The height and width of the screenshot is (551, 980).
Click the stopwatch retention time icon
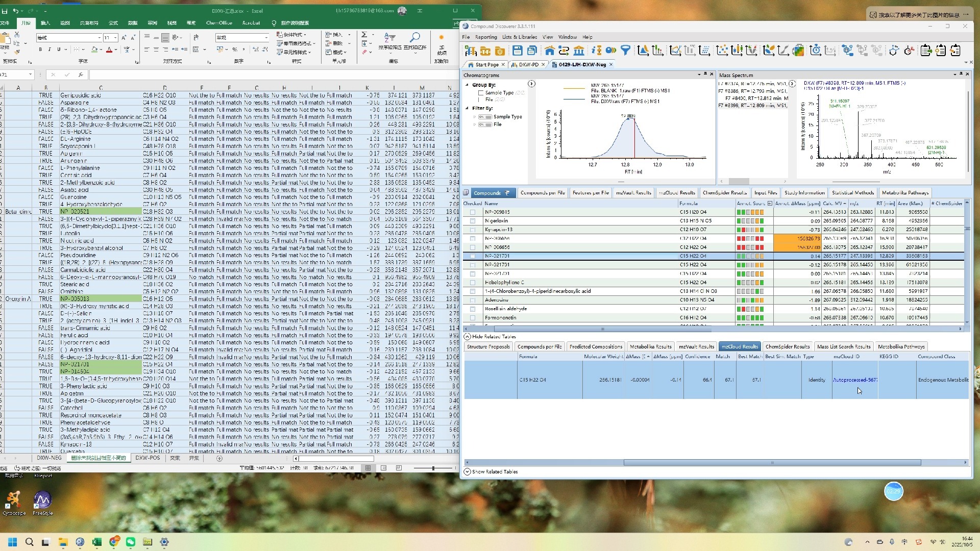tap(816, 50)
